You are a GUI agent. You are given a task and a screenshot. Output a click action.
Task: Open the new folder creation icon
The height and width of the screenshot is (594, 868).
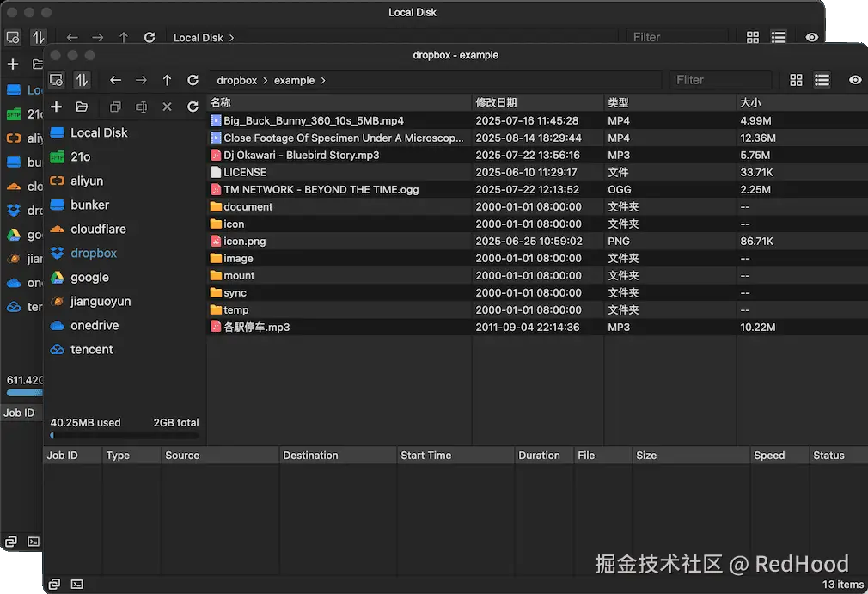point(82,107)
